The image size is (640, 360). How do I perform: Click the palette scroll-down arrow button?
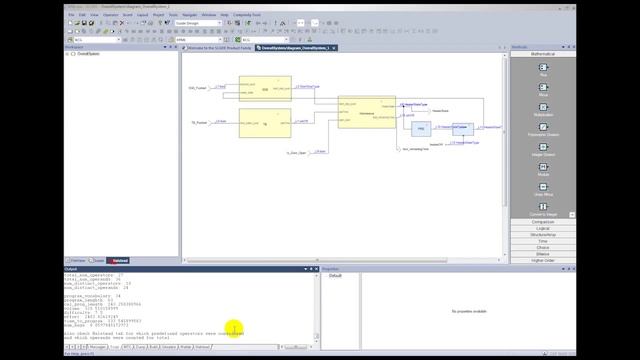(x=572, y=215)
